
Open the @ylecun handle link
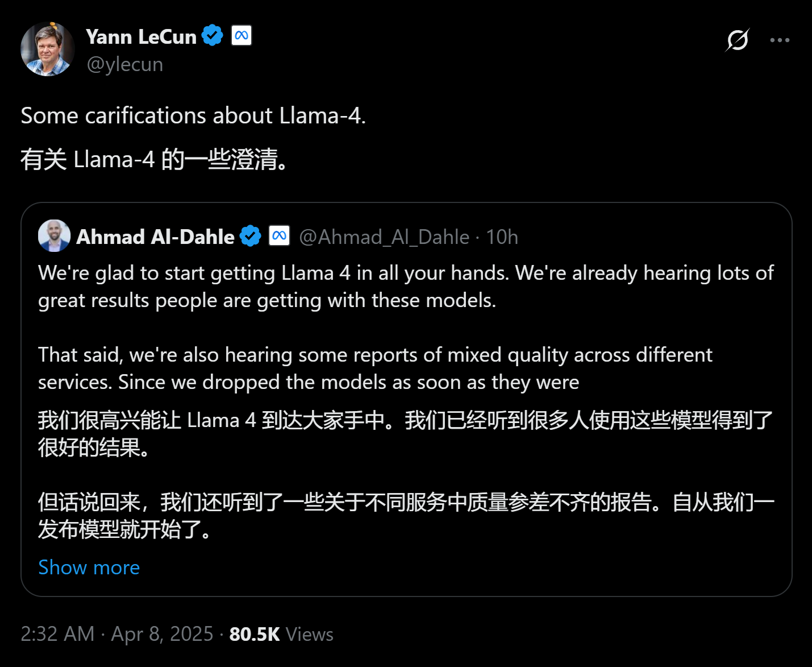pos(125,64)
